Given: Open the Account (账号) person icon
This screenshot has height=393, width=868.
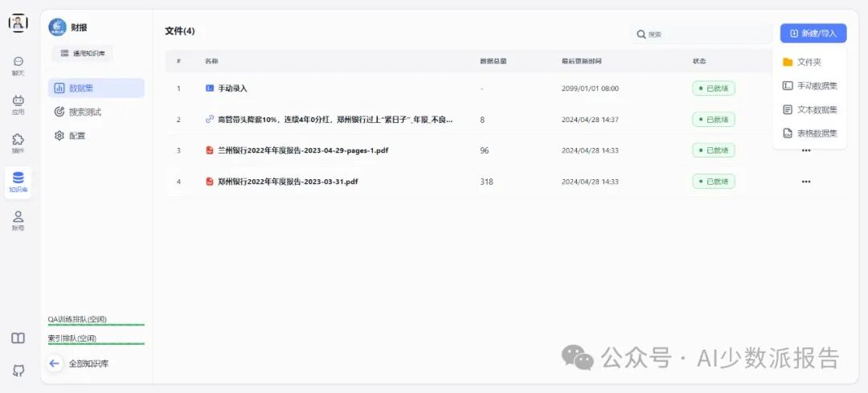Looking at the screenshot, I should [18, 220].
